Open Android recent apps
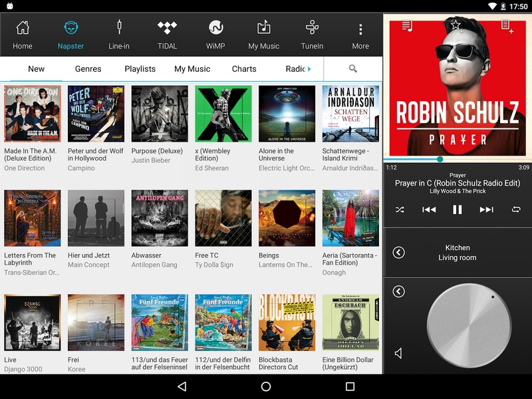532x399 pixels. [350, 386]
